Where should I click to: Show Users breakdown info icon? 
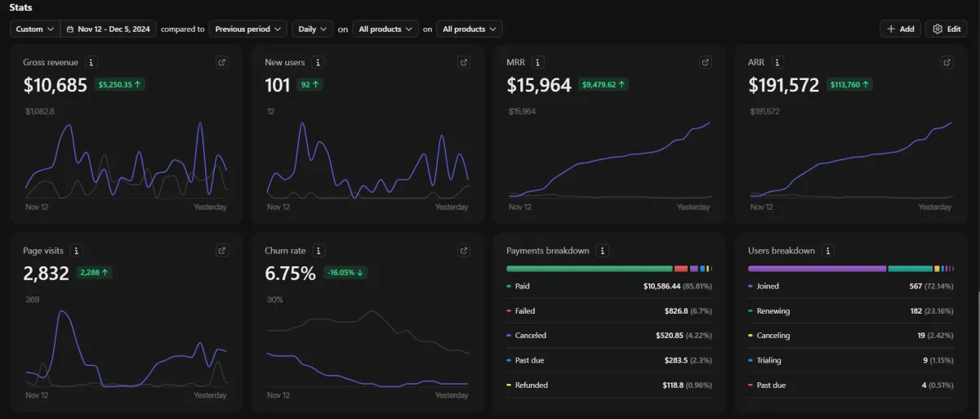(x=828, y=251)
